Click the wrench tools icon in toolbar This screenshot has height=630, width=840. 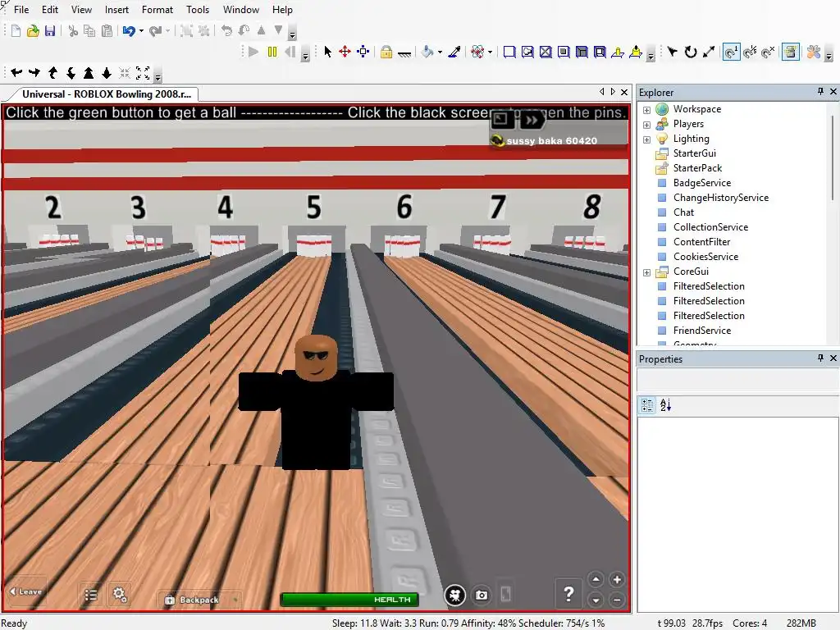point(813,52)
